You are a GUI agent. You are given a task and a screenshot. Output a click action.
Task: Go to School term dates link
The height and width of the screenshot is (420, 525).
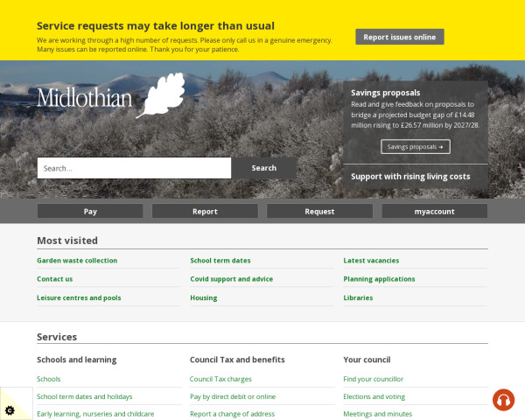click(220, 260)
